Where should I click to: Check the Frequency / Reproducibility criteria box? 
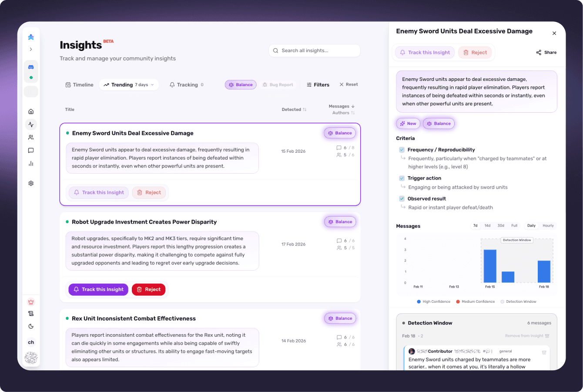[x=401, y=149]
